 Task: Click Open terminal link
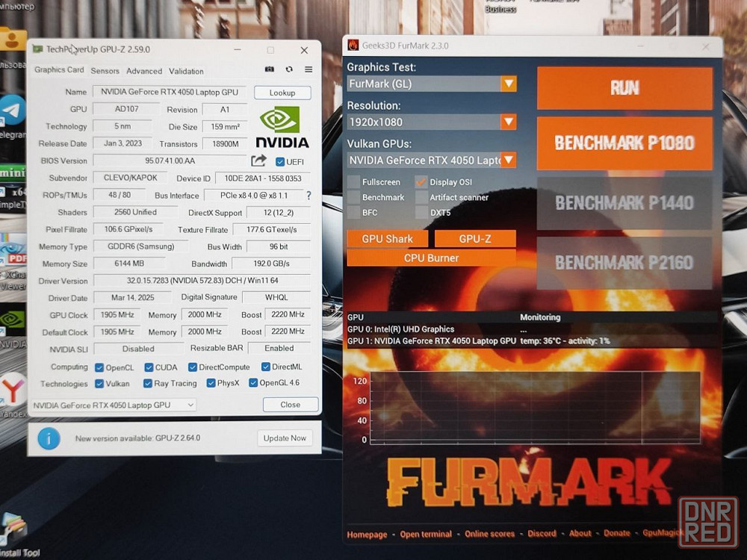pyautogui.click(x=426, y=534)
